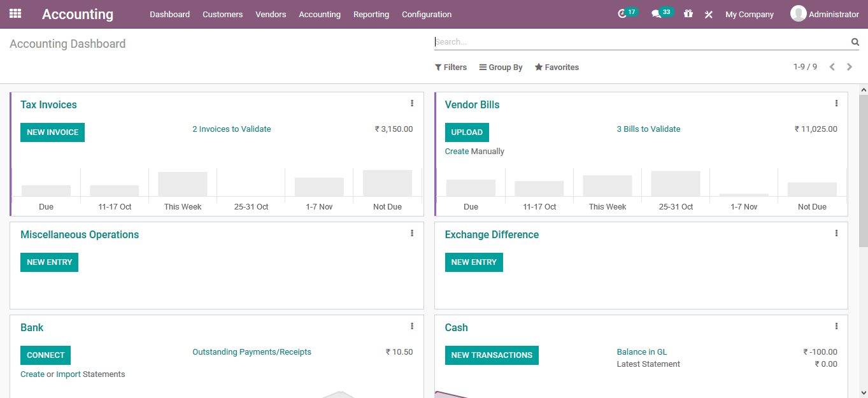Open support tools via the wrench icon

[708, 13]
